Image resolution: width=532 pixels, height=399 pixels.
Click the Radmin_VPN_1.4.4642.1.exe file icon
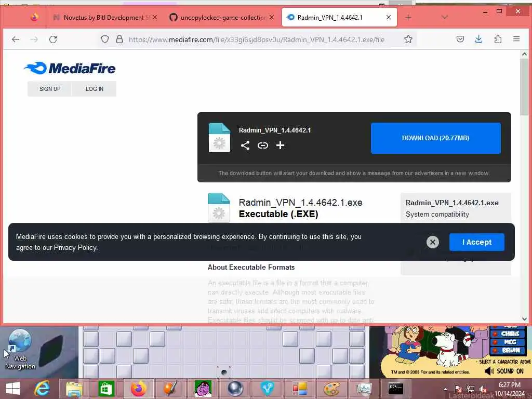(x=219, y=208)
